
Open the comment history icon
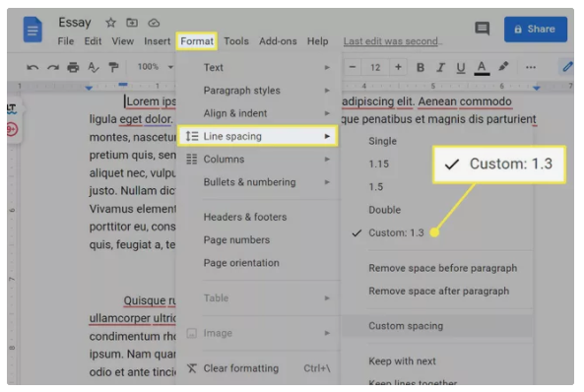483,29
